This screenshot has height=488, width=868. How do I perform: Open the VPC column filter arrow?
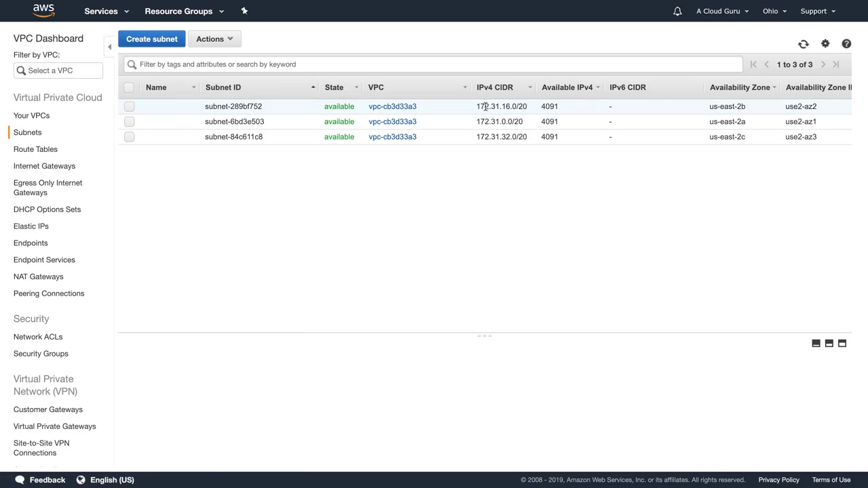tap(465, 87)
